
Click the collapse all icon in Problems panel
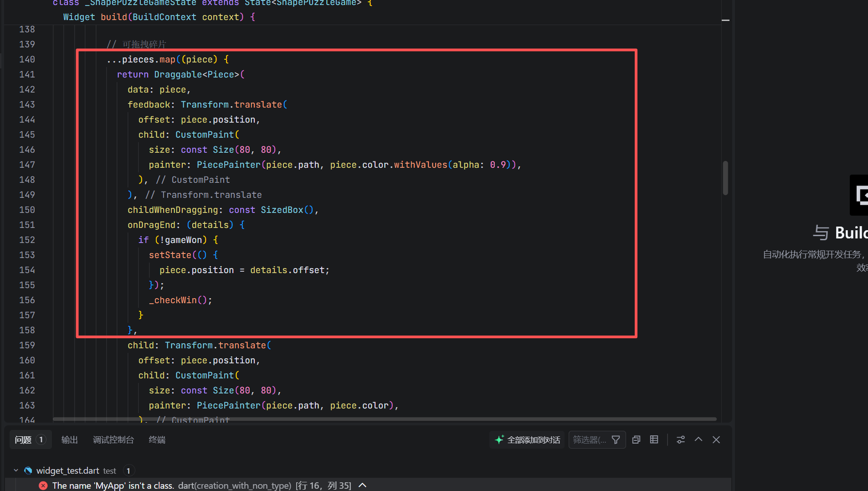(x=636, y=439)
